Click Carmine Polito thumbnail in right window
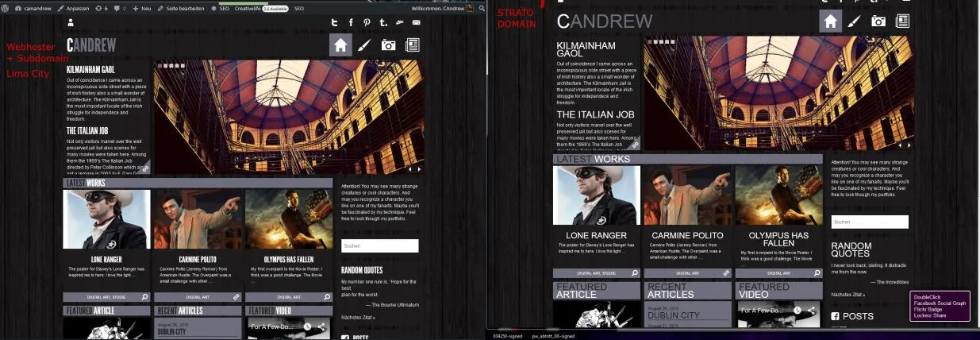The height and width of the screenshot is (340, 980). pos(687,195)
